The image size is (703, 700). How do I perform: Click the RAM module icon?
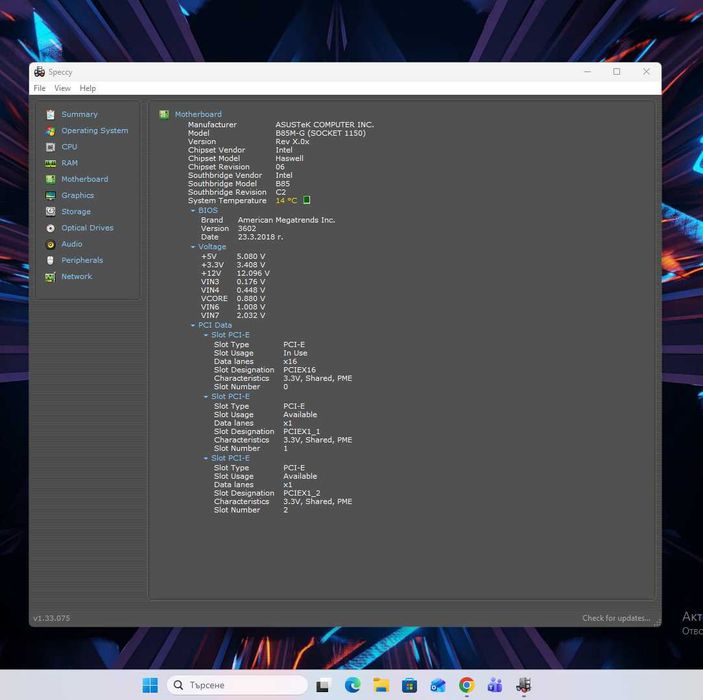point(50,163)
